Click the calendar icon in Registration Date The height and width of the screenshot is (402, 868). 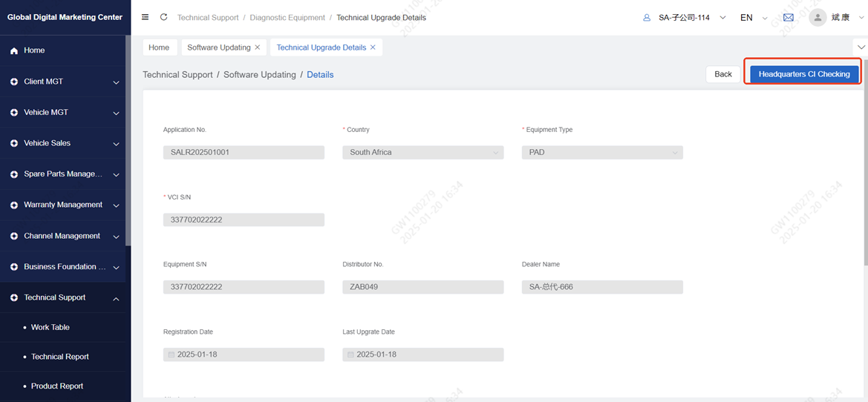171,355
